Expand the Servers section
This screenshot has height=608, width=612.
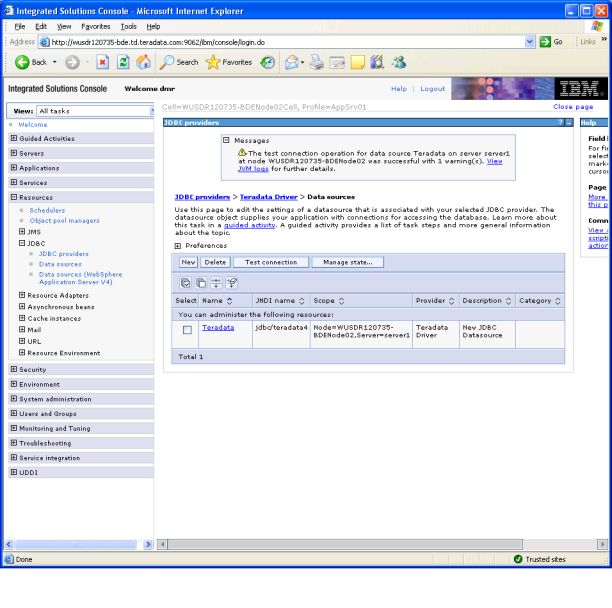tap(14, 153)
